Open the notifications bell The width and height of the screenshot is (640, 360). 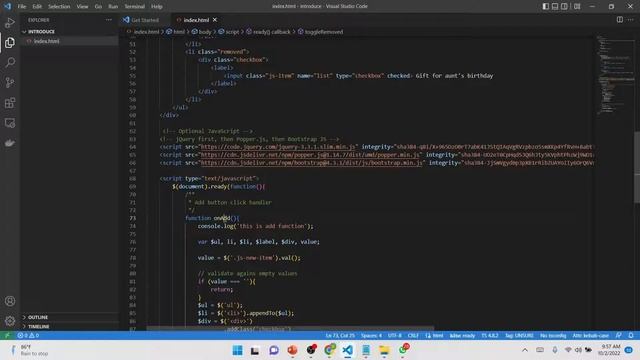631,336
